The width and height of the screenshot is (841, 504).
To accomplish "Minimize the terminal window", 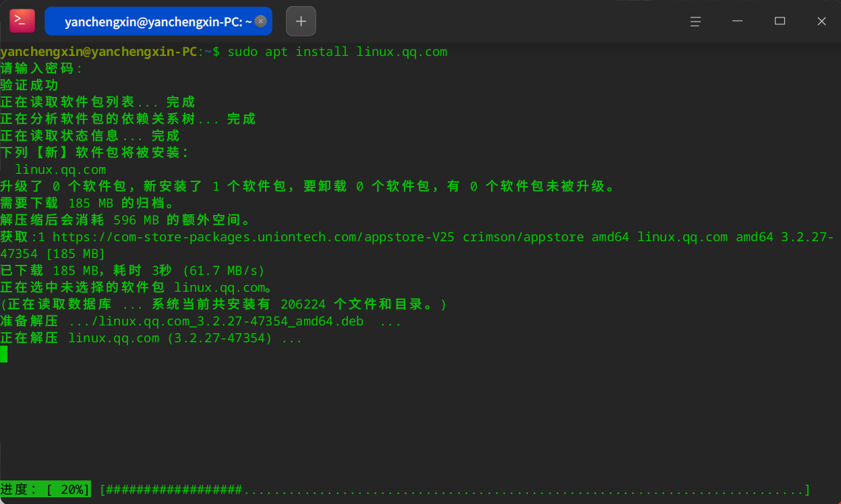I will point(738,22).
